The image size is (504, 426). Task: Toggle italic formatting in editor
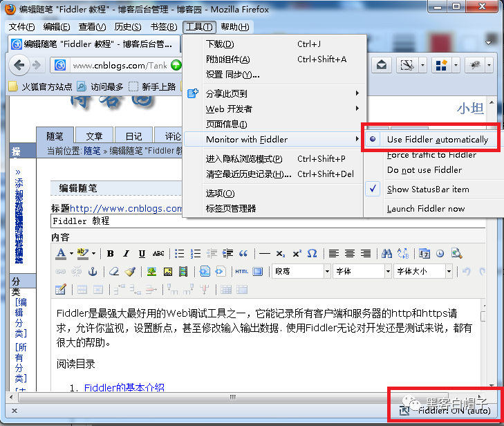click(x=127, y=254)
